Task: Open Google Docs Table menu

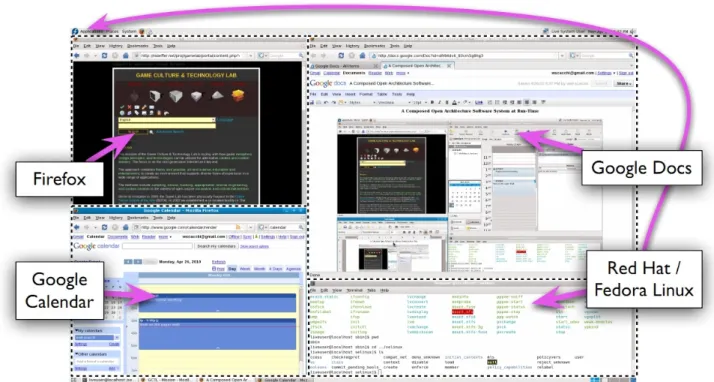Action: click(382, 94)
